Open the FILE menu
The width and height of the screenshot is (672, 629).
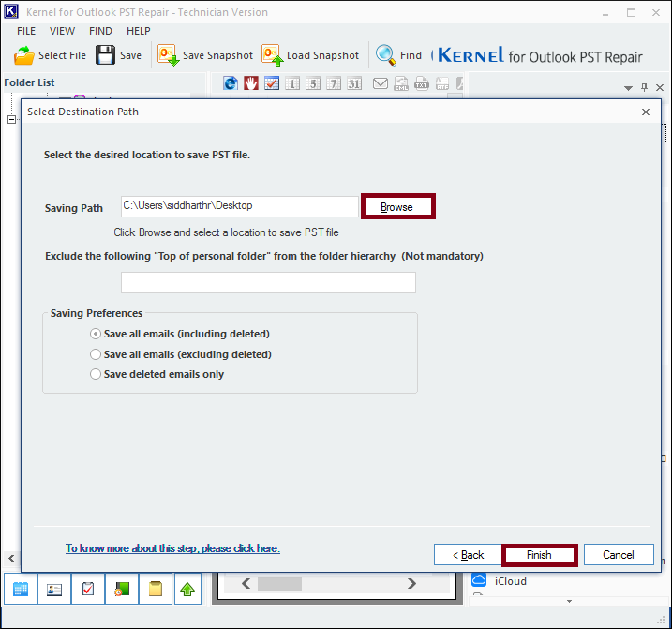coord(26,31)
